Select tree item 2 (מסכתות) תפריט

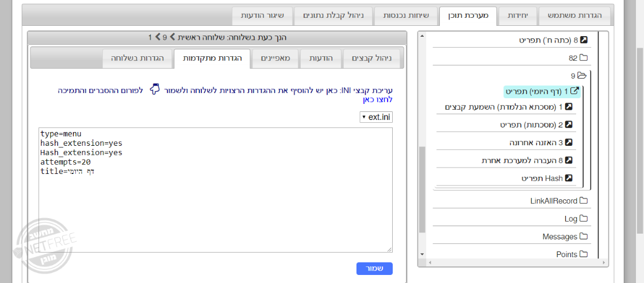tap(536, 125)
